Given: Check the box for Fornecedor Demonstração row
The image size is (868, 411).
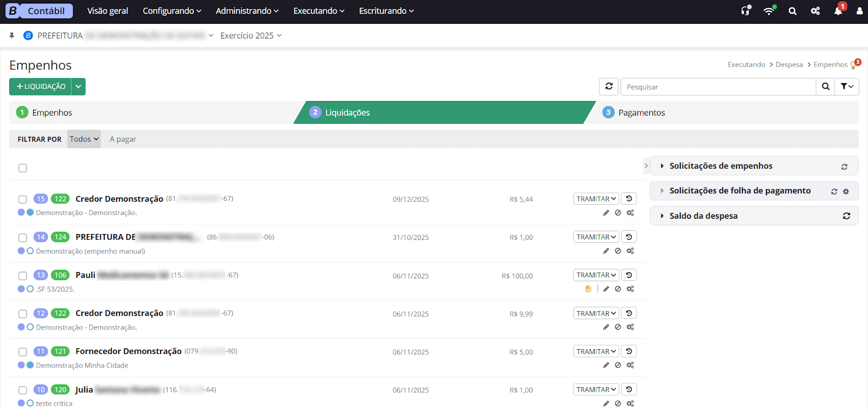Looking at the screenshot, I should click(23, 352).
